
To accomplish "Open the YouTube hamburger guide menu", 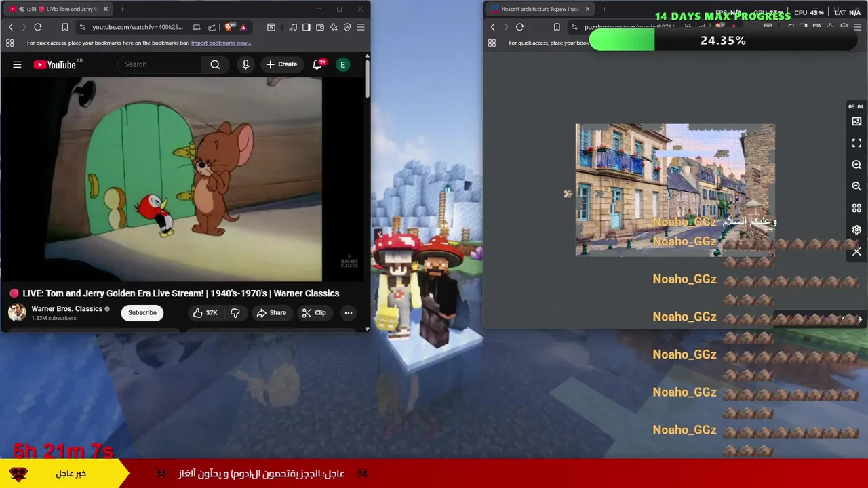I will 17,64.
